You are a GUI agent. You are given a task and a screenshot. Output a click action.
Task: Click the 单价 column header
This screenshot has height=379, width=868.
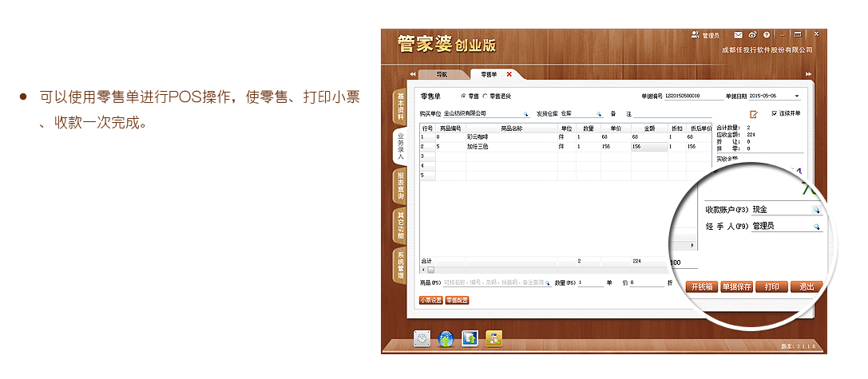[616, 128]
